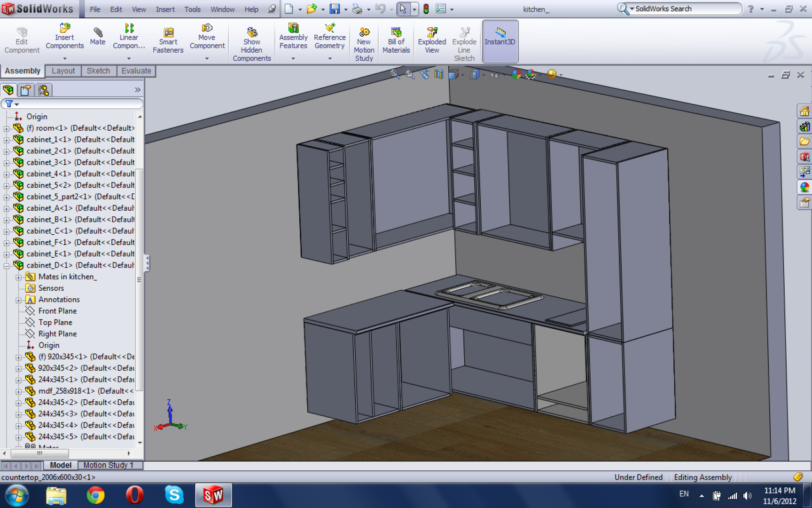This screenshot has height=508, width=812.
Task: Open the ConfigurationManager tab icon
Action: tap(44, 90)
